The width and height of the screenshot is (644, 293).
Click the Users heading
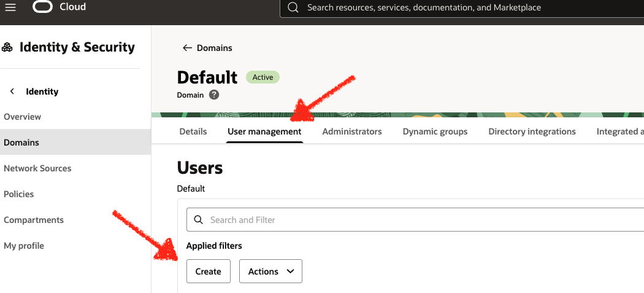pyautogui.click(x=200, y=168)
